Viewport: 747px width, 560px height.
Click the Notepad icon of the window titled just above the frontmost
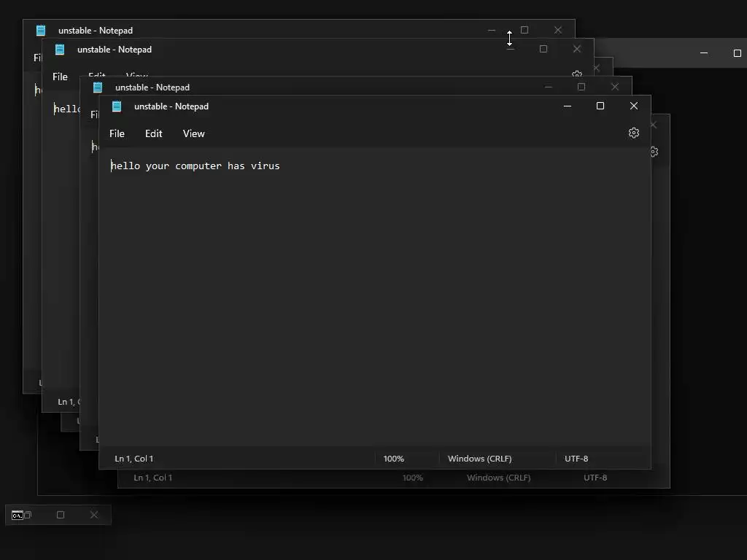[98, 87]
